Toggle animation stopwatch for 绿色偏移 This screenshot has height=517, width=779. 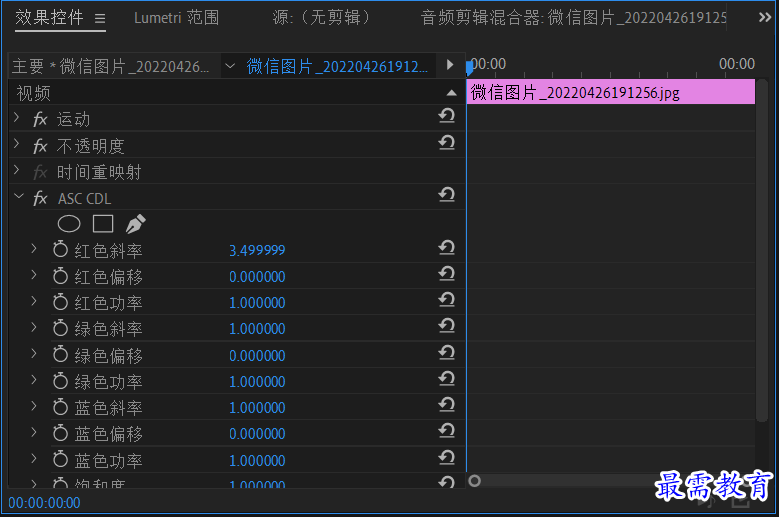pos(61,354)
